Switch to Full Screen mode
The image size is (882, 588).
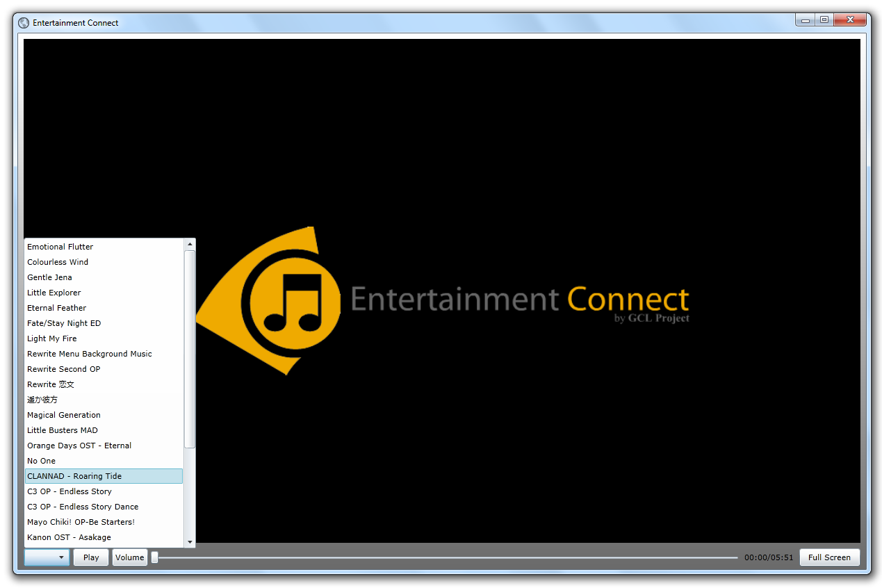pyautogui.click(x=828, y=557)
